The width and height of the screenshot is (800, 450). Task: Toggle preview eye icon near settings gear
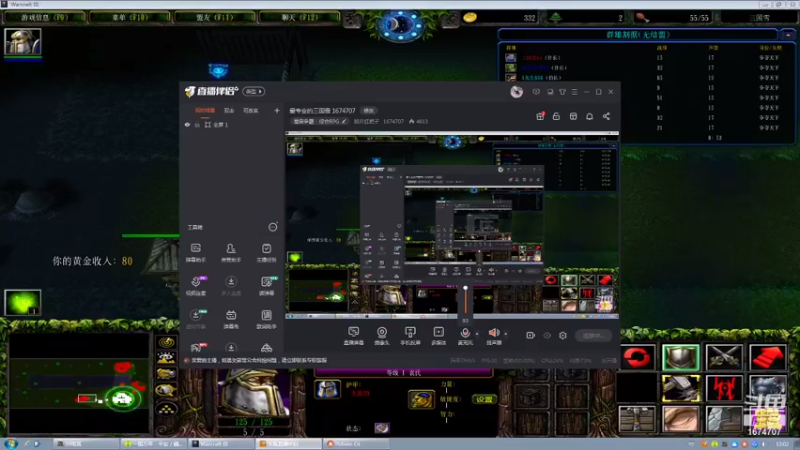click(x=547, y=335)
